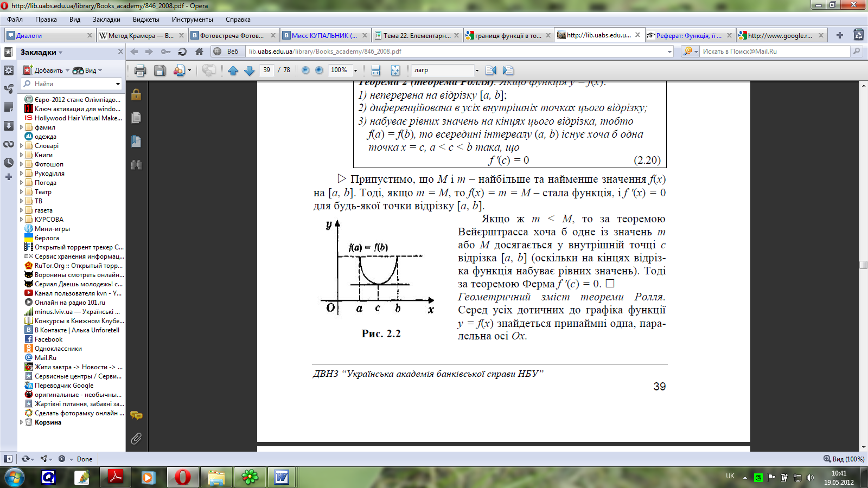Click the Найти bookmarks search field
Screen dimensions: 868x488
pos(72,84)
